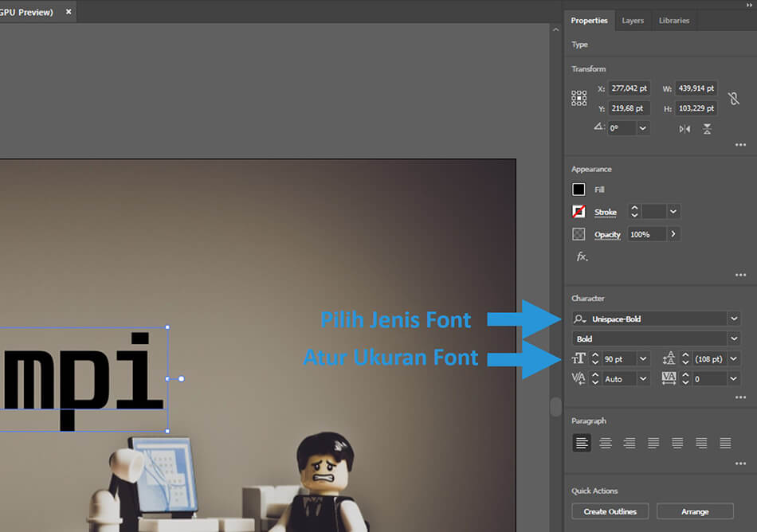Screen dimensions: 757x532
Task: Expand the font family dropdown
Action: pos(734,319)
